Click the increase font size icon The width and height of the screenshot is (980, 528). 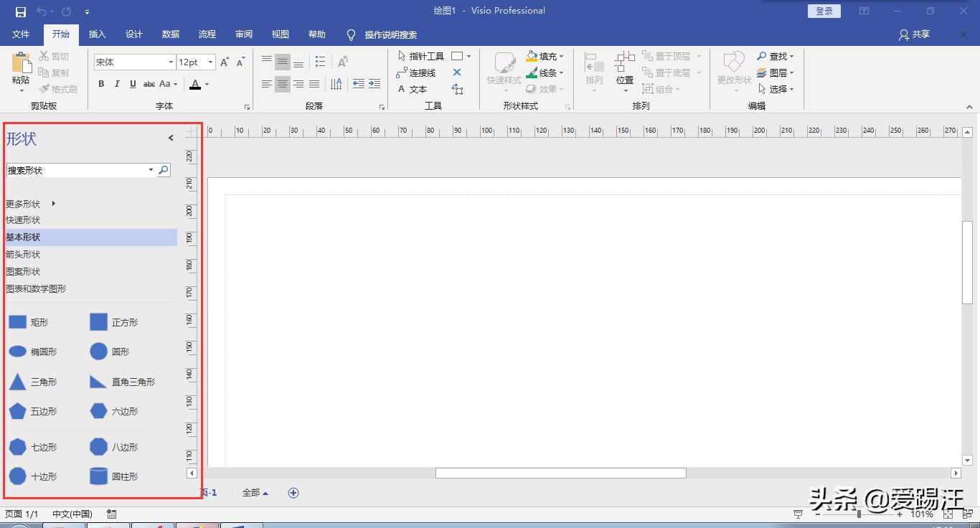pyautogui.click(x=225, y=62)
